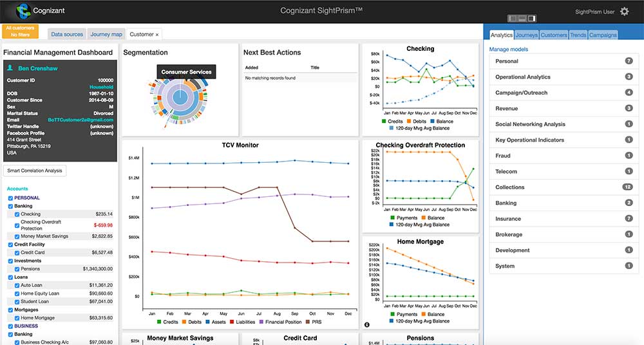Click the All customers No filters button

[20, 31]
